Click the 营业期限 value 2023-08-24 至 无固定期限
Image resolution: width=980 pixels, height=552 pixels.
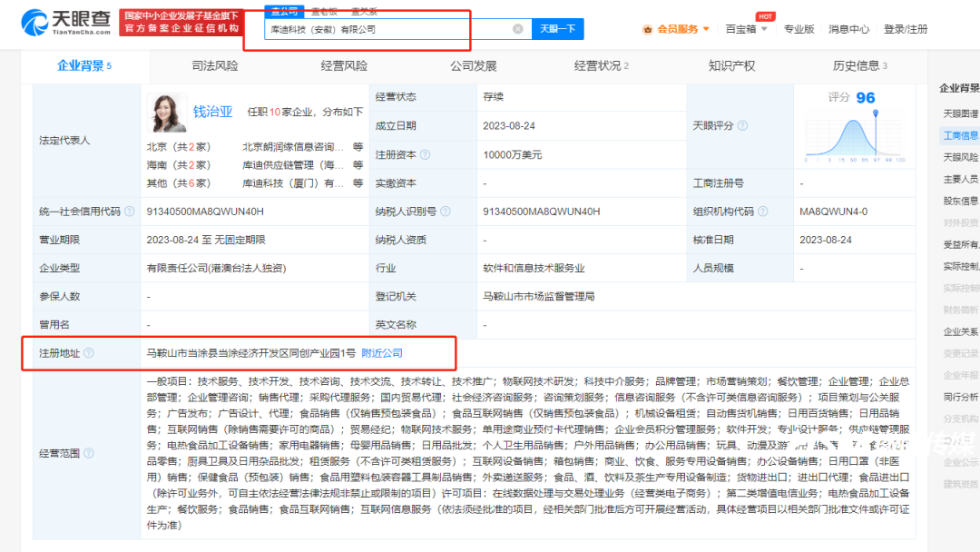(206, 240)
